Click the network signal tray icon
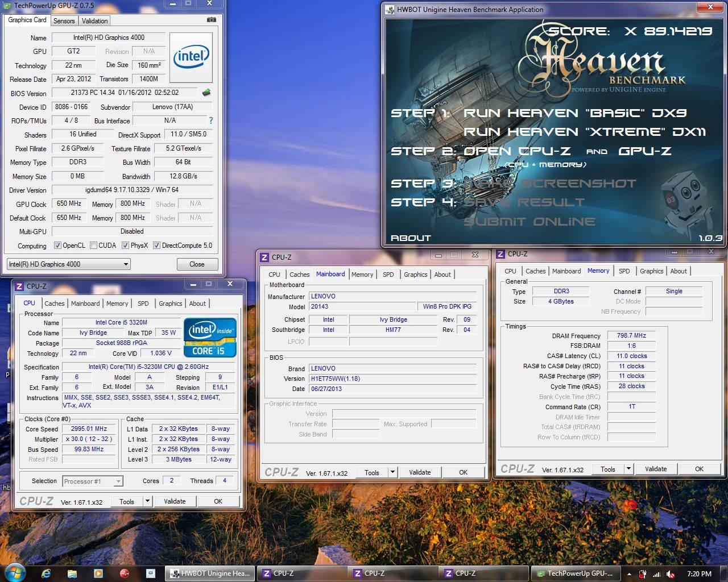The image size is (728, 582). tap(657, 574)
